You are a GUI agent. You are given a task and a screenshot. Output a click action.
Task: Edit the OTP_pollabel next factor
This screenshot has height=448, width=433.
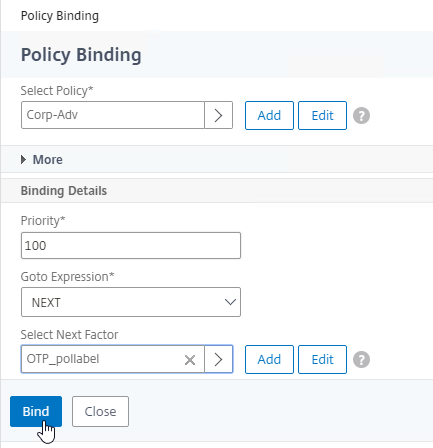(x=322, y=359)
